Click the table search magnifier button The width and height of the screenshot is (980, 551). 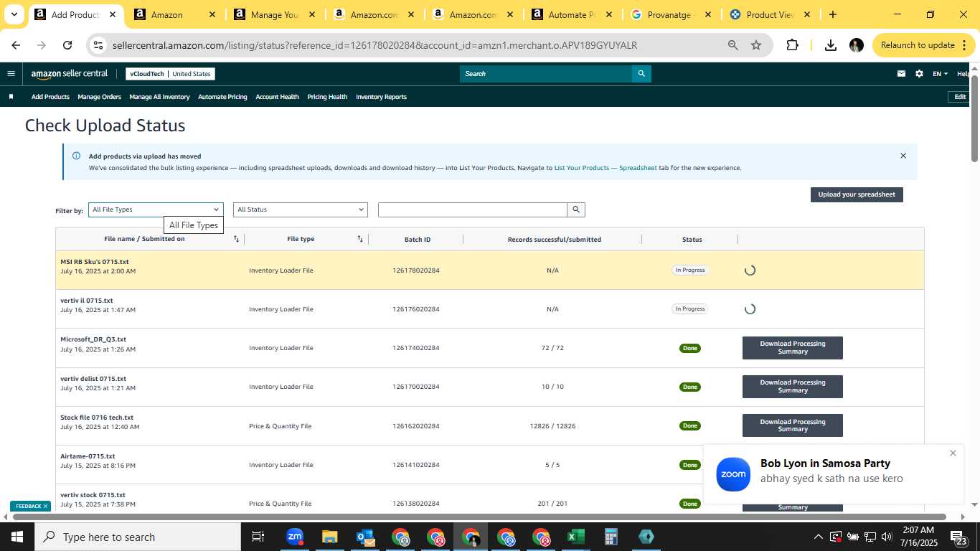tap(576, 209)
